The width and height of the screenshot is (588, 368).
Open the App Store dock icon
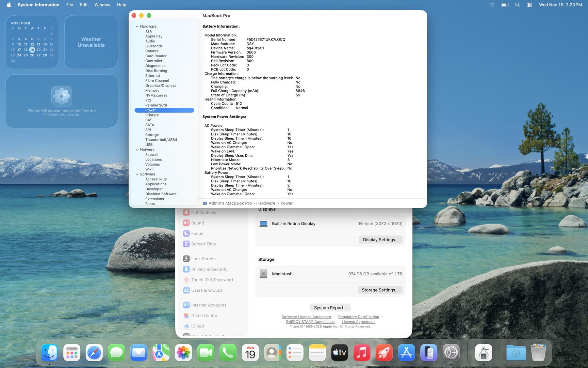click(x=406, y=353)
